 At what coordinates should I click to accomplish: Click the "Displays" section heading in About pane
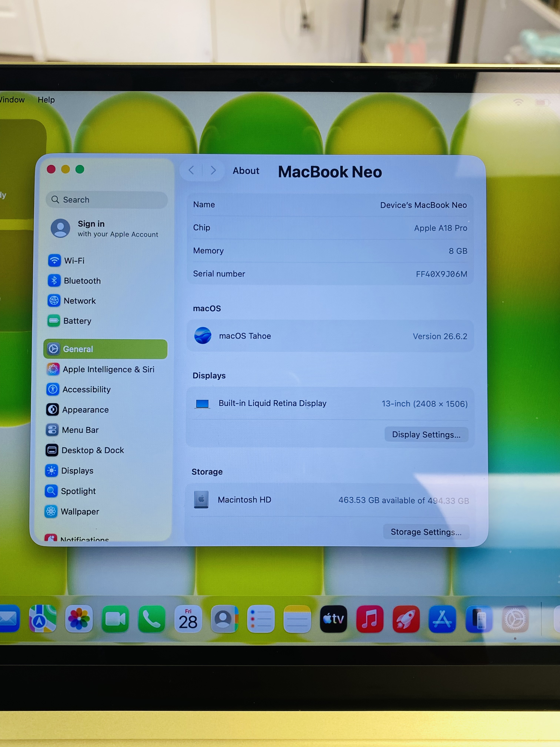click(x=209, y=376)
